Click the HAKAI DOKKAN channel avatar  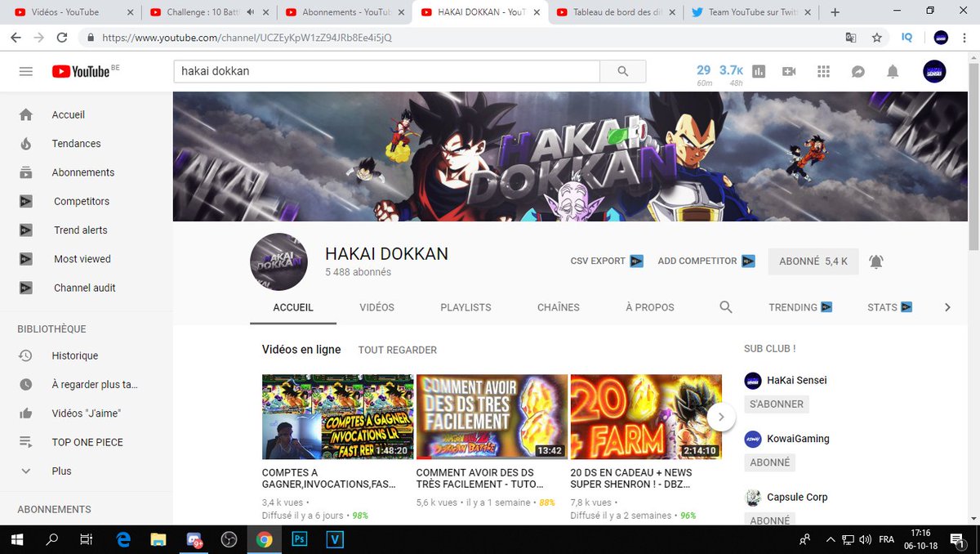[278, 261]
